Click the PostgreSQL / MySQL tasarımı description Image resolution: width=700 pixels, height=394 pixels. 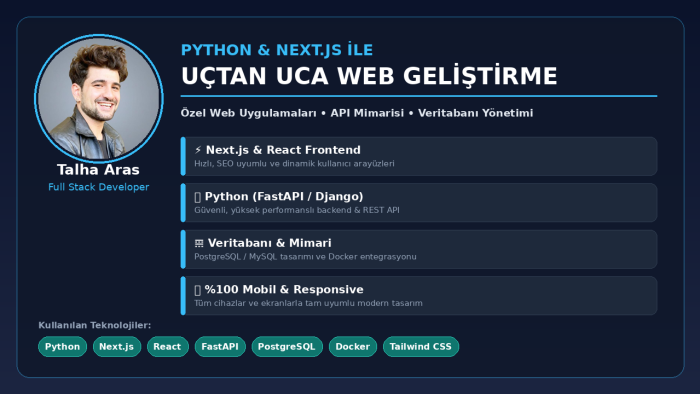(305, 257)
